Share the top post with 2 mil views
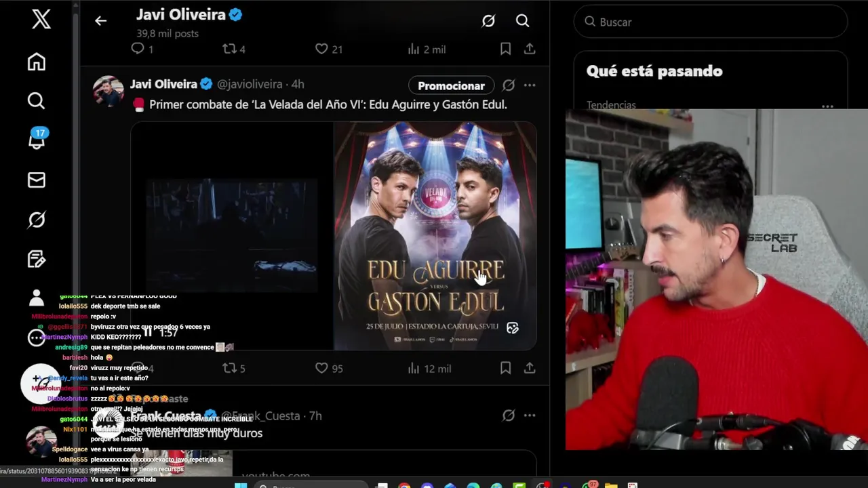The width and height of the screenshot is (868, 488). tap(530, 49)
